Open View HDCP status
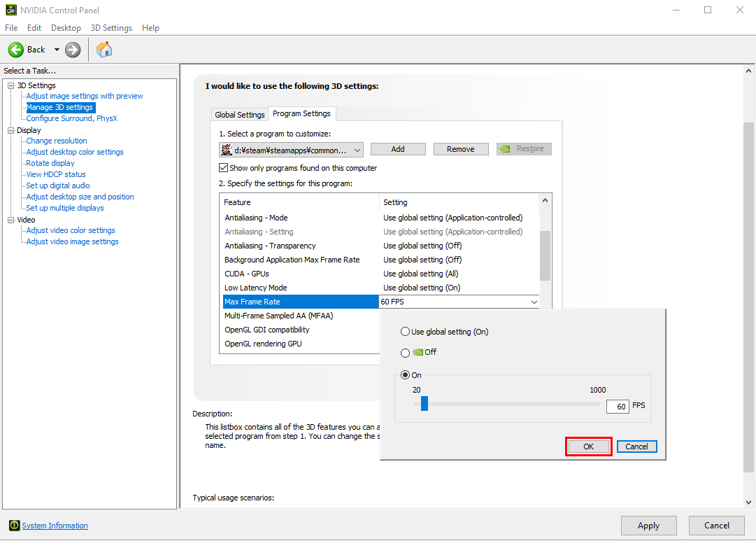The image size is (756, 541). pos(56,174)
